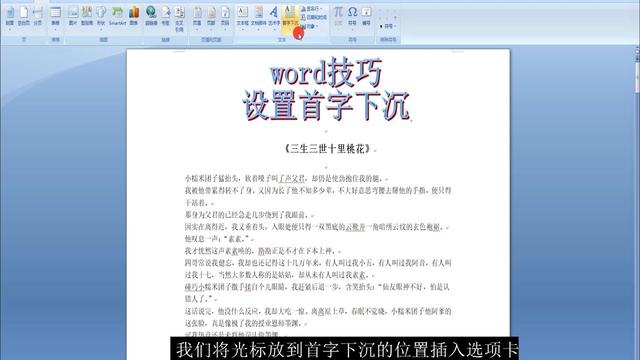Image resolution: width=640 pixels, height=360 pixels.
Task: Insert a Chart
Action: click(x=134, y=17)
